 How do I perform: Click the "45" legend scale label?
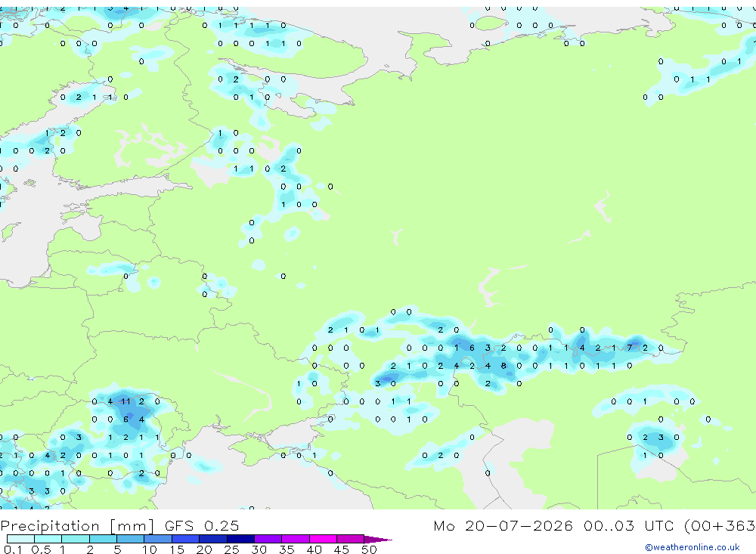coord(342,549)
